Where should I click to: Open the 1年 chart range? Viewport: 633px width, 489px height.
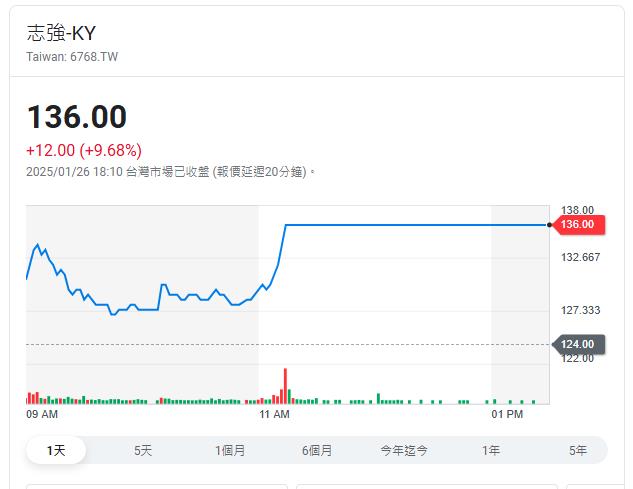491,450
